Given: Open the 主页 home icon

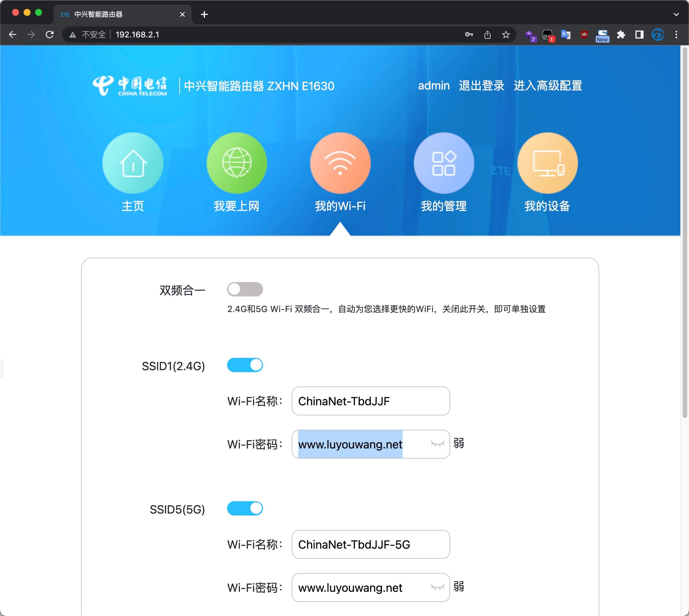Looking at the screenshot, I should [133, 163].
